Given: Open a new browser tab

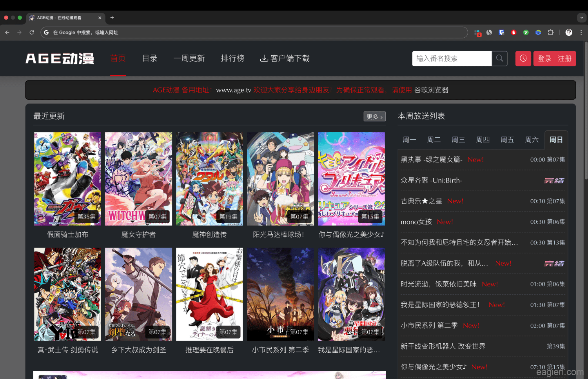Looking at the screenshot, I should pyautogui.click(x=112, y=18).
